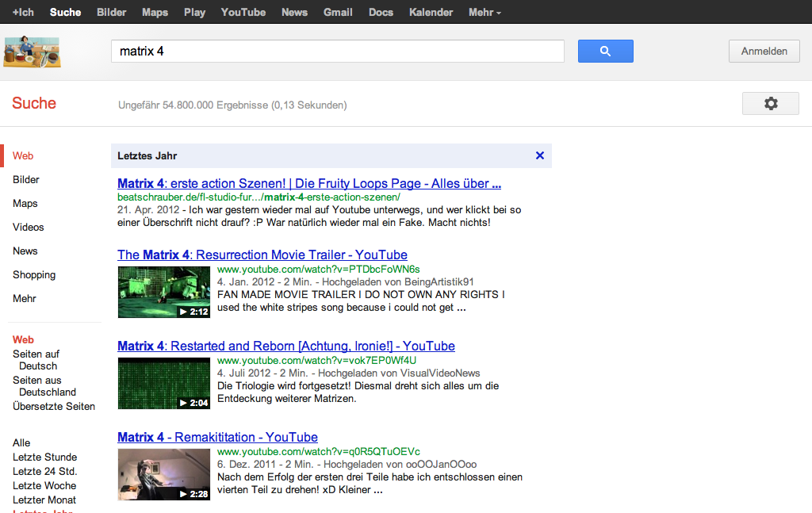Screen dimensions: 812x513
Task: Open News in the top navigation bar
Action: pyautogui.click(x=295, y=12)
